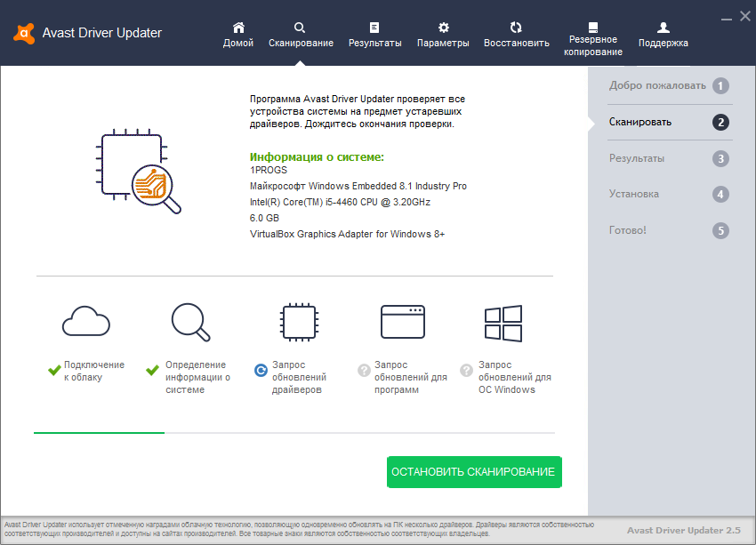The width and height of the screenshot is (756, 545).
Task: Click Avast Driver Updater 2.5 version text
Action: [x=684, y=531]
